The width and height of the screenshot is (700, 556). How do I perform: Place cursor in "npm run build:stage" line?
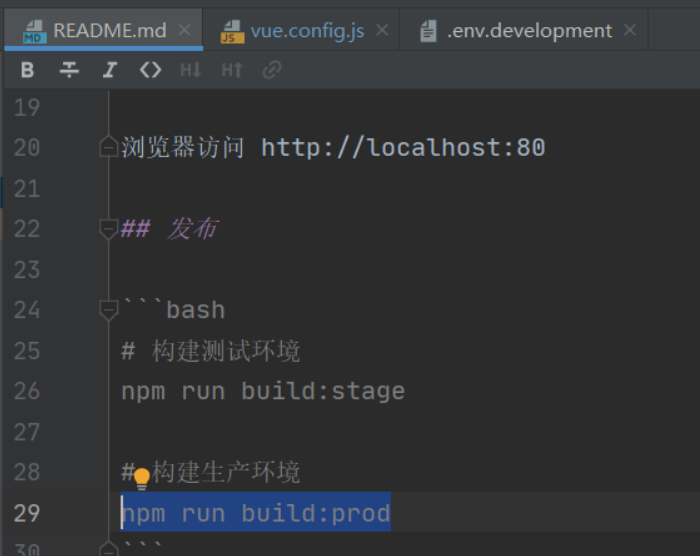pyautogui.click(x=262, y=391)
